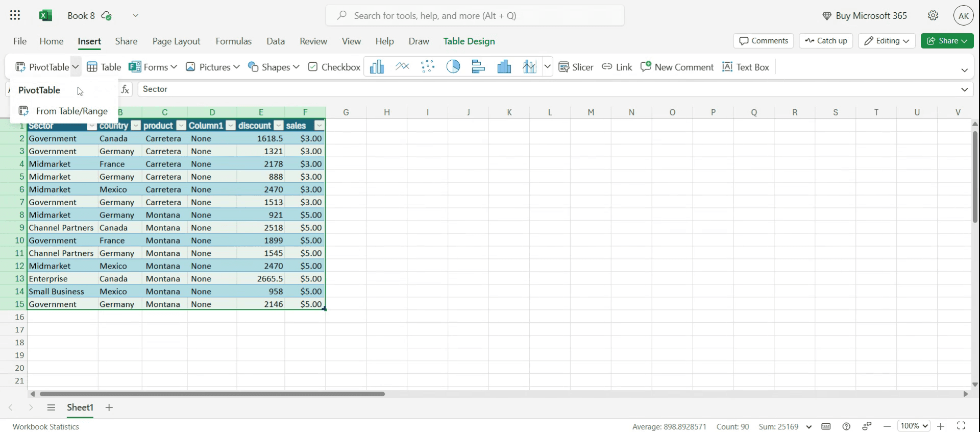This screenshot has height=432, width=980.
Task: Open the Sector column filter dropdown
Action: tap(92, 126)
